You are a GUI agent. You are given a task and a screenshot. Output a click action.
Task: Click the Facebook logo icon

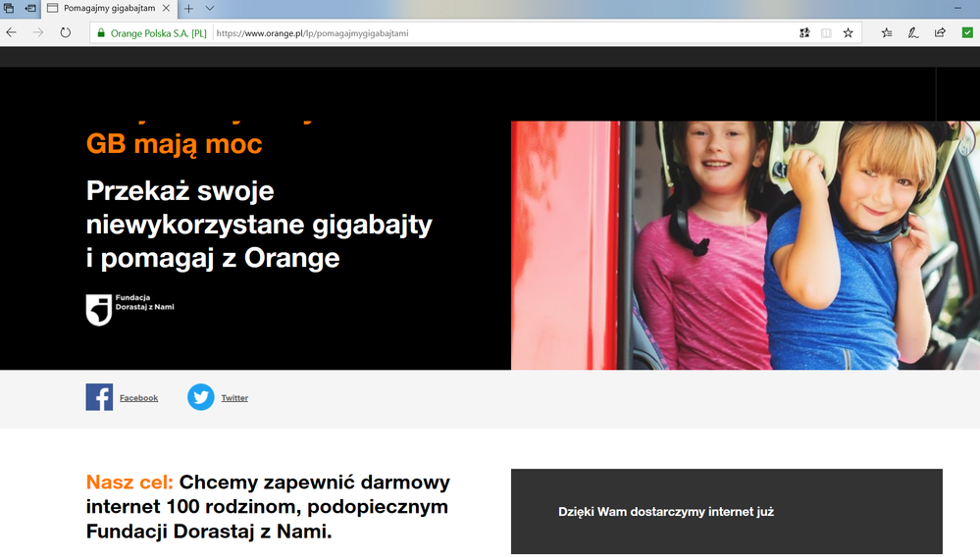(x=99, y=397)
